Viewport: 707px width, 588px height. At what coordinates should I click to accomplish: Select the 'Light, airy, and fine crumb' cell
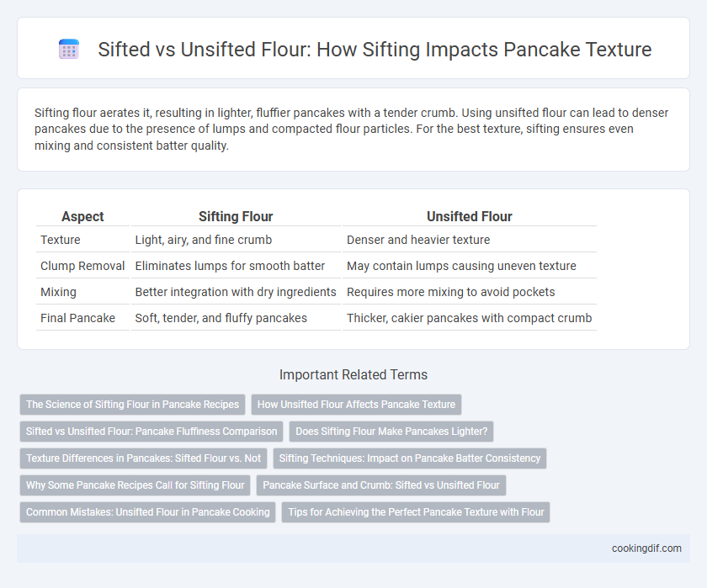click(204, 240)
